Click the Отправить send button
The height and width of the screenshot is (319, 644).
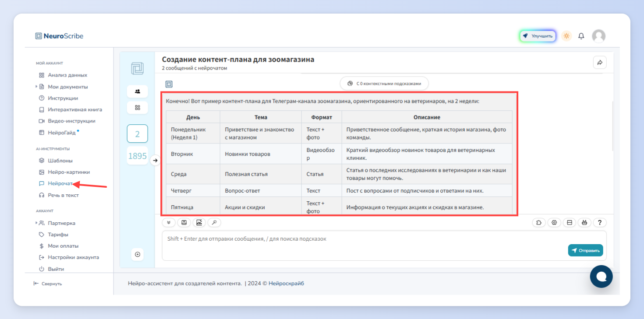pos(586,250)
